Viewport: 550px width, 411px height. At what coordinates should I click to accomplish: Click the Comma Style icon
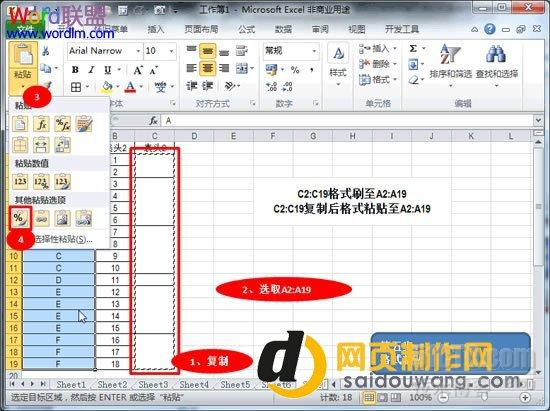pyautogui.click(x=311, y=70)
